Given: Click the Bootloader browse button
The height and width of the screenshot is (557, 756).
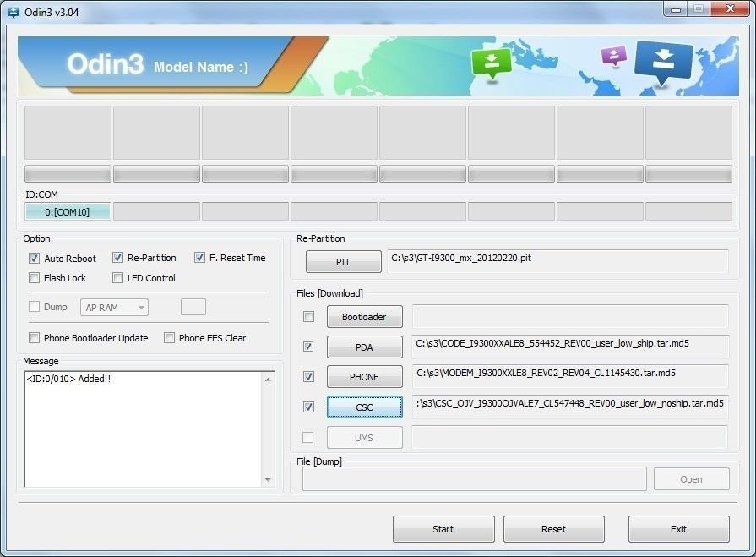Looking at the screenshot, I should click(365, 317).
